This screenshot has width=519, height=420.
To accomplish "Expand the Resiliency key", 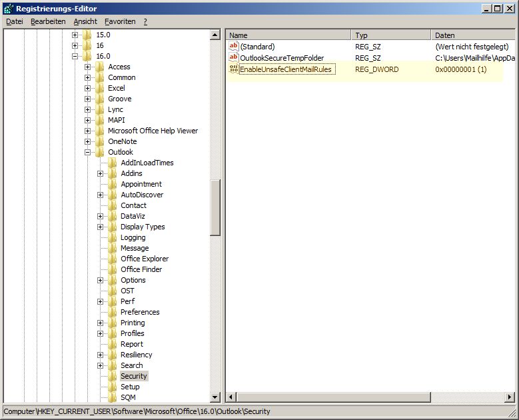I will tap(100, 355).
